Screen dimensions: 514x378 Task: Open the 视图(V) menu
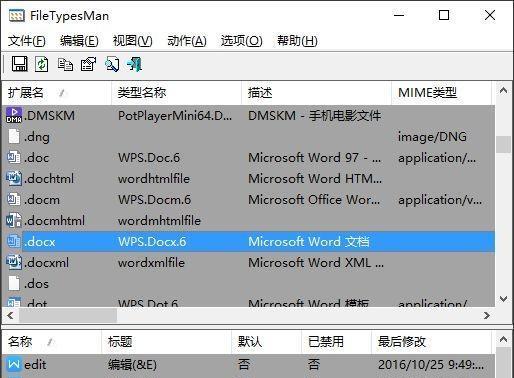point(132,41)
